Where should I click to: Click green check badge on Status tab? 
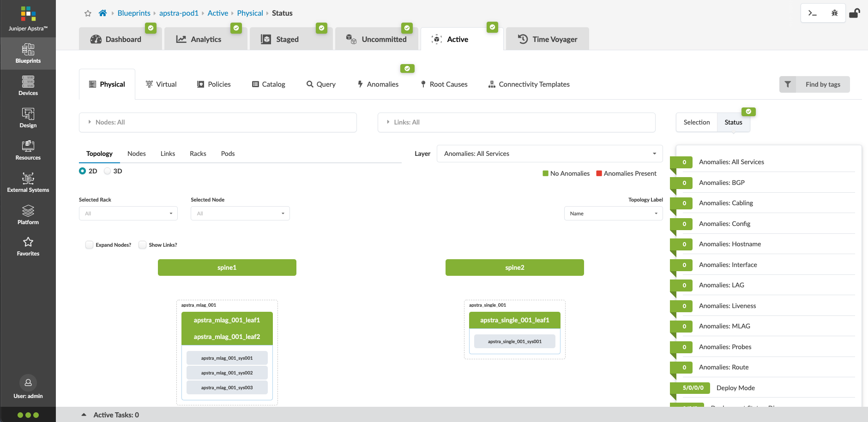pos(748,112)
